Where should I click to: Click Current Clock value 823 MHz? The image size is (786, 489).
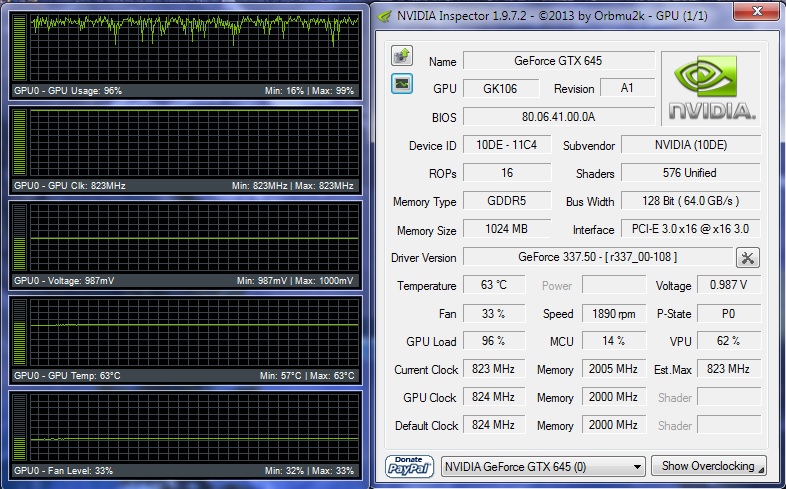[x=494, y=369]
